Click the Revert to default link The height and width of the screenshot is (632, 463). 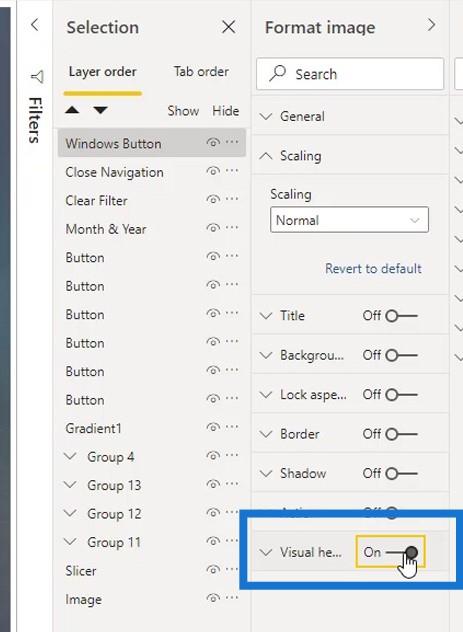coord(373,268)
